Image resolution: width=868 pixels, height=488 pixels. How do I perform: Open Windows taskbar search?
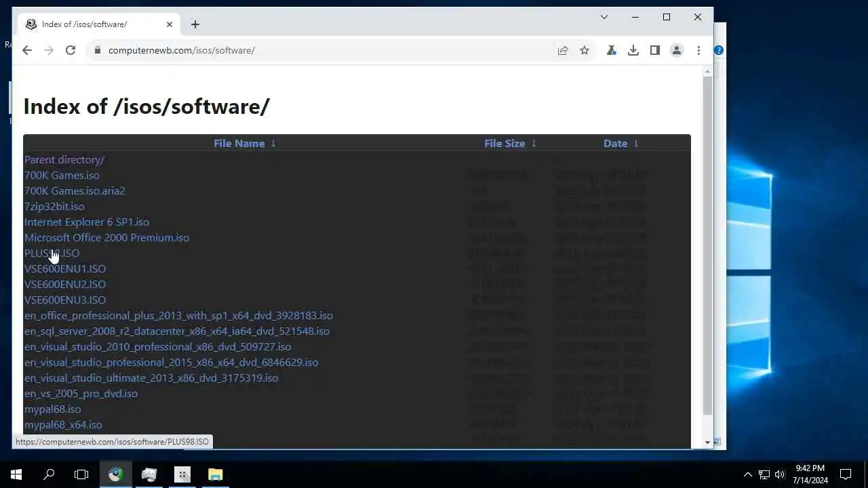tap(49, 474)
